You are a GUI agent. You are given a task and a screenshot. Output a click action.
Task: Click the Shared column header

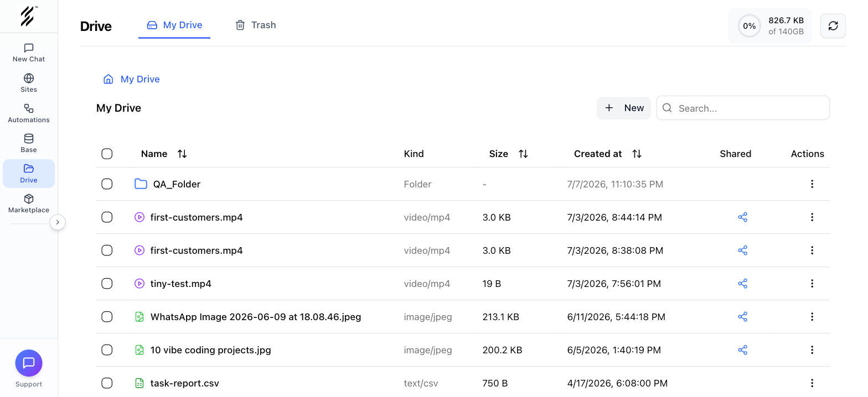pos(736,154)
